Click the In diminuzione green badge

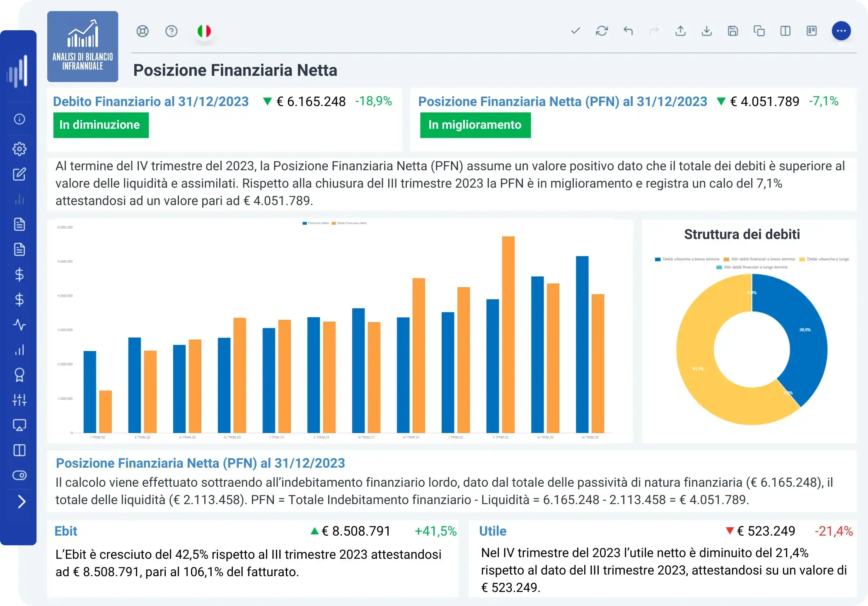(101, 125)
